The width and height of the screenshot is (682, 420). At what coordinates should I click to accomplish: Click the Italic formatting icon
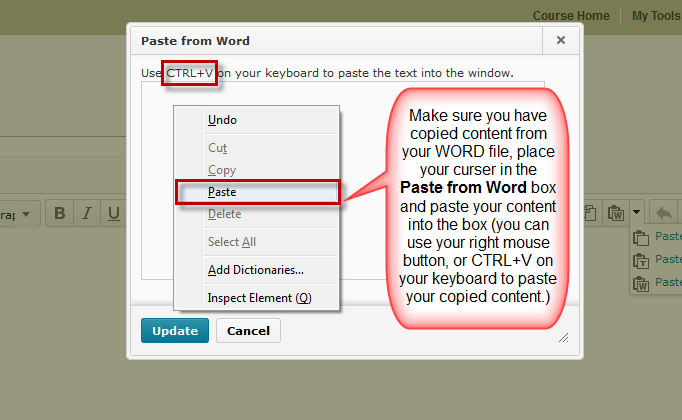[87, 213]
